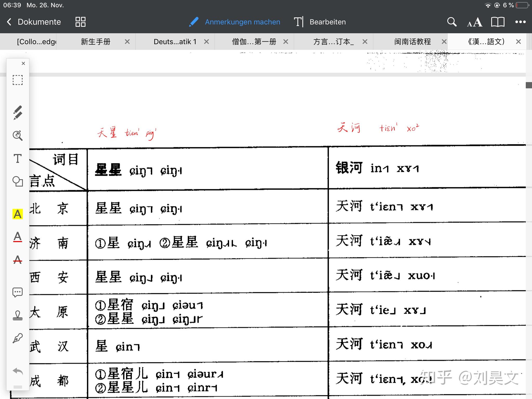Select the yellow highlight text tool

point(18,214)
